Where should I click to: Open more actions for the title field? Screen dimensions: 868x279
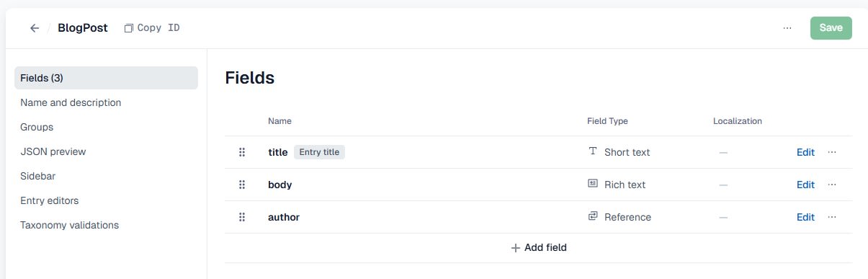point(832,152)
